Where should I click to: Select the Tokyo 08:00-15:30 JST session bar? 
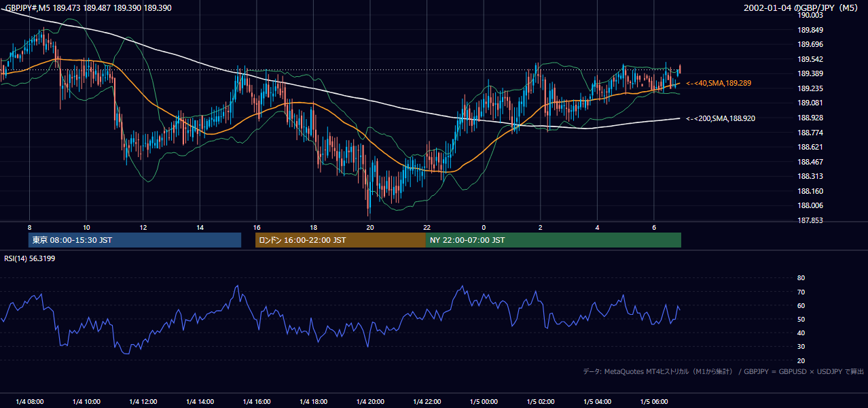tap(135, 240)
